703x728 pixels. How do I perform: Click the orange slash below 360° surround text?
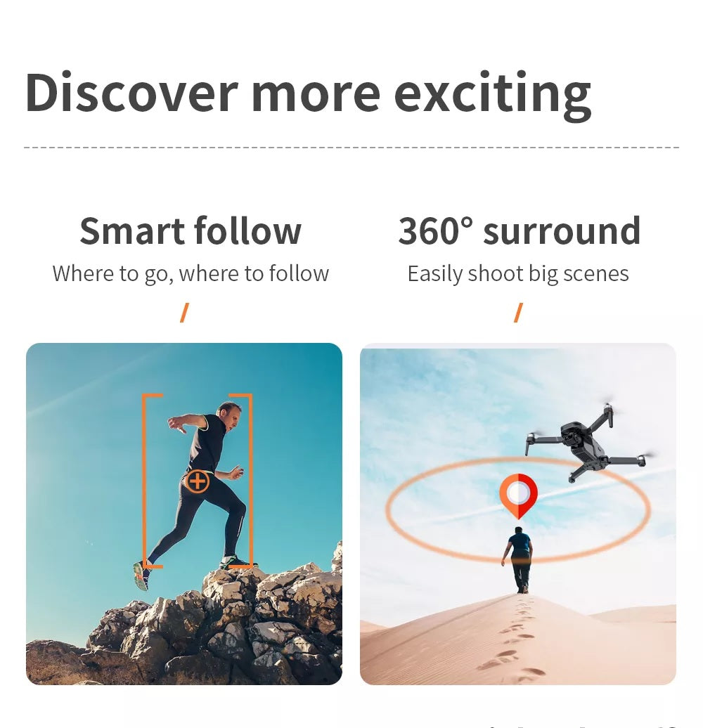(x=518, y=313)
